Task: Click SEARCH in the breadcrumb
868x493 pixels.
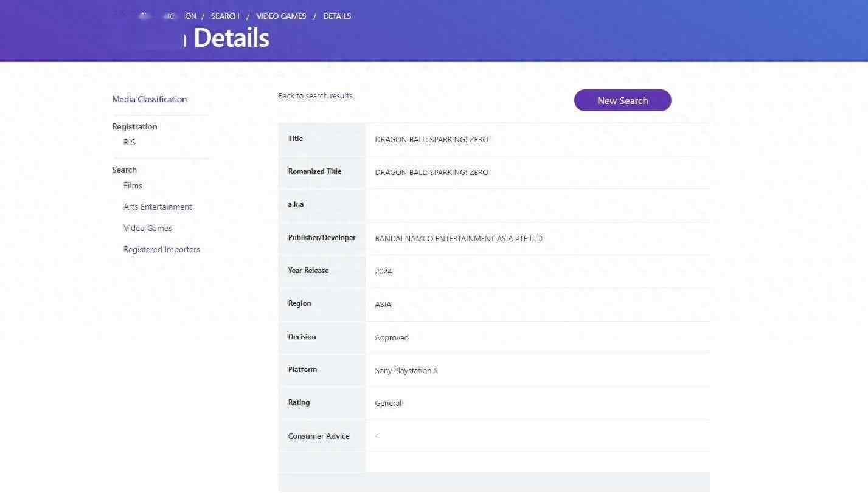Action: [225, 16]
